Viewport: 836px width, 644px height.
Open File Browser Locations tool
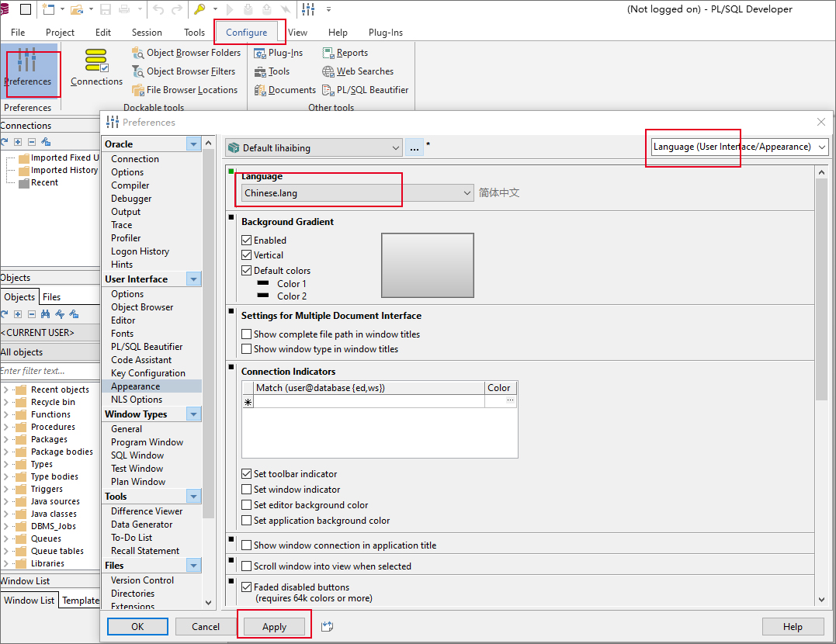[185, 90]
